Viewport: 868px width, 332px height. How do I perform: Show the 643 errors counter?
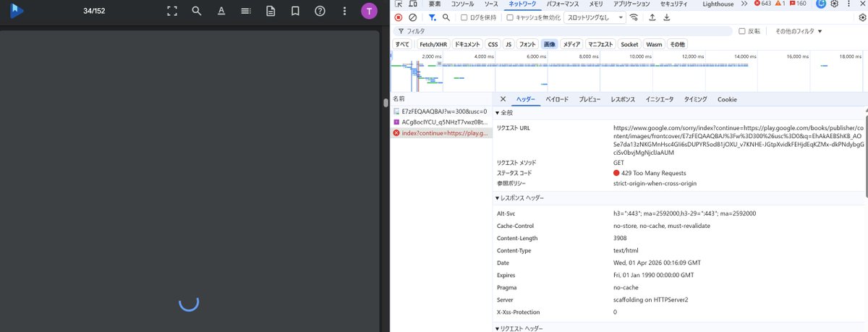click(762, 4)
